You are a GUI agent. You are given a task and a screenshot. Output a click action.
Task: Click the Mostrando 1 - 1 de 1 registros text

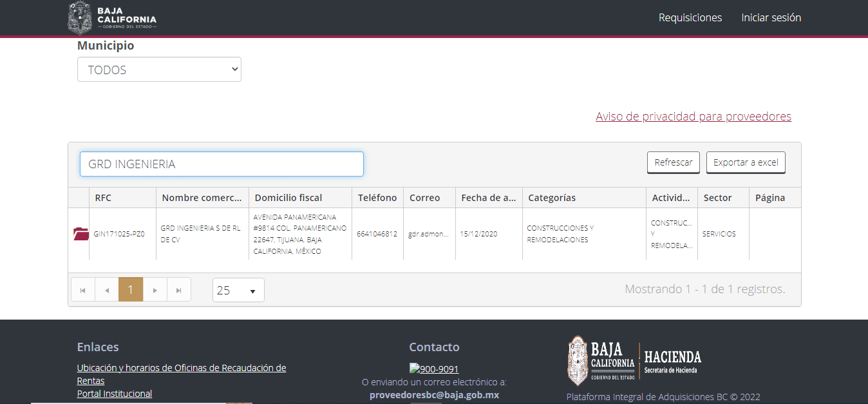705,289
